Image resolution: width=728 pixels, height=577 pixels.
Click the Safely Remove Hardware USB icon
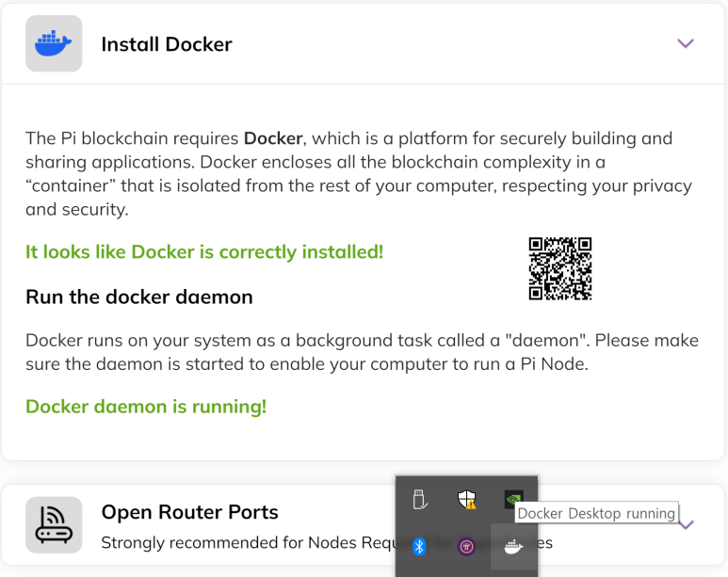420,500
